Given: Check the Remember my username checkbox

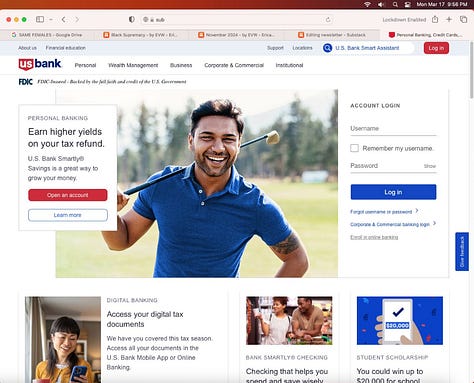Looking at the screenshot, I should [x=354, y=148].
